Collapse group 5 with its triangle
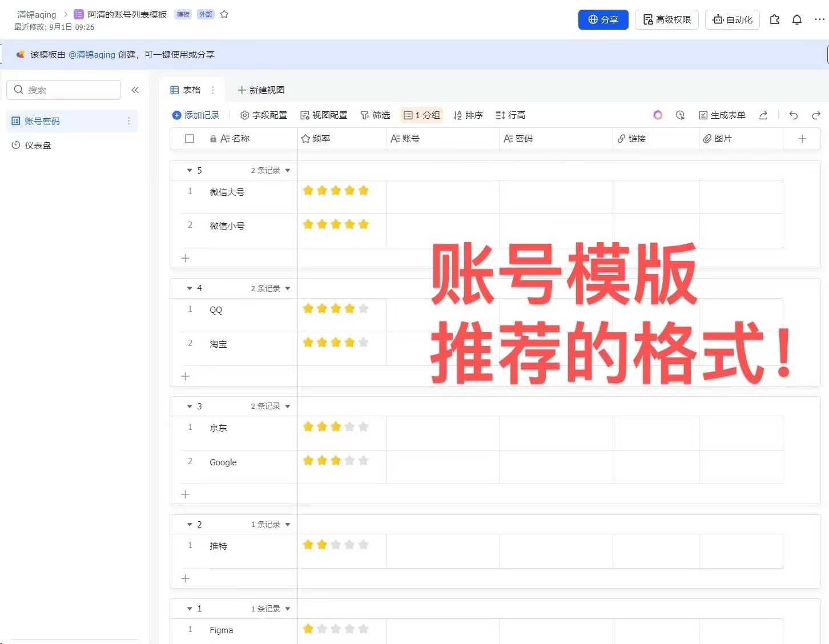 pyautogui.click(x=190, y=170)
